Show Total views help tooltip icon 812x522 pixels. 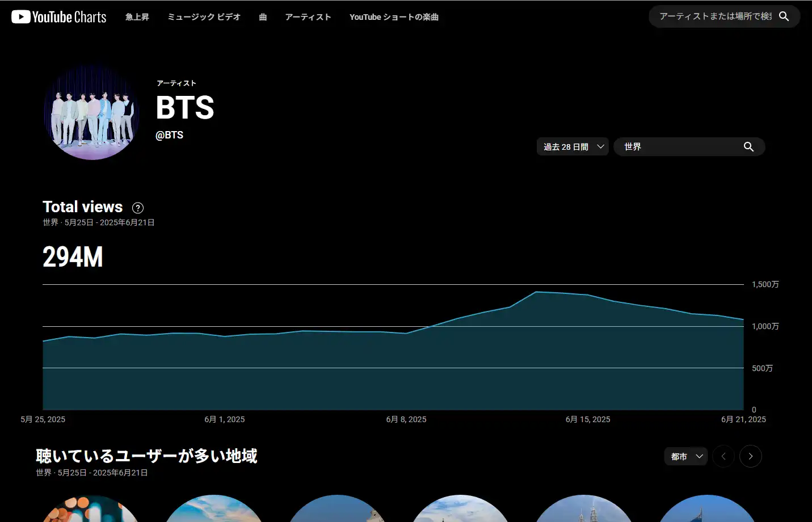tap(138, 208)
